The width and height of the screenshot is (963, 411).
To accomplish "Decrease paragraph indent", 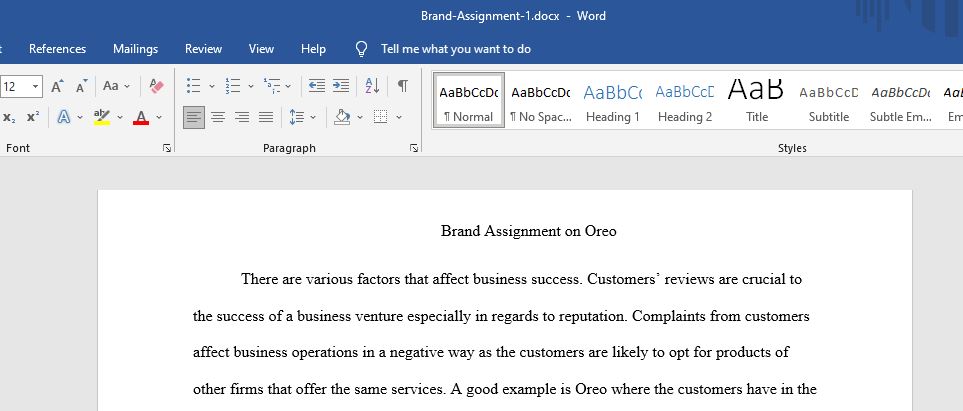I will (x=317, y=86).
